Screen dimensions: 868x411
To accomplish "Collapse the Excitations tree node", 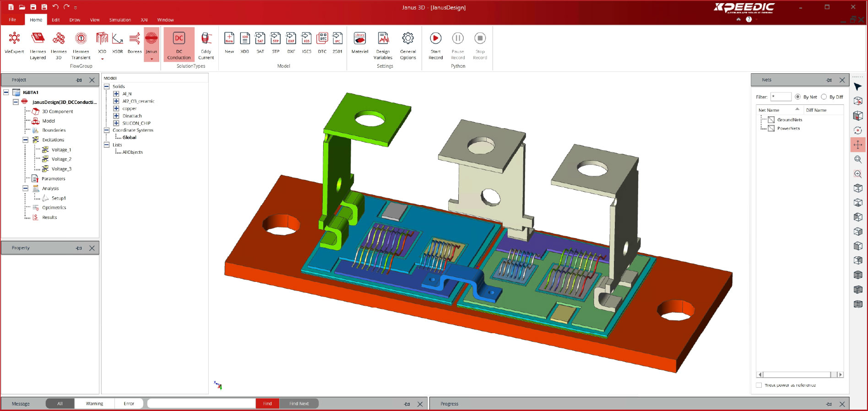I will click(26, 140).
